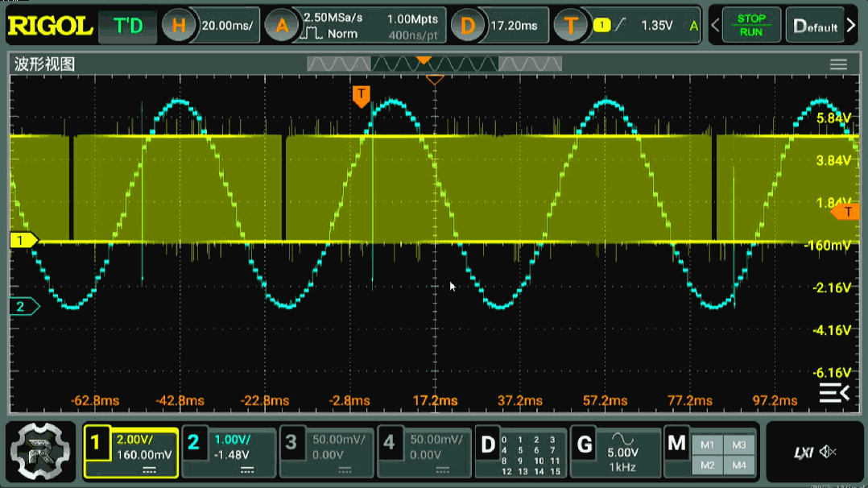Select the 20.00ms/ timebase value
The width and height of the screenshot is (868, 488).
coord(227,26)
